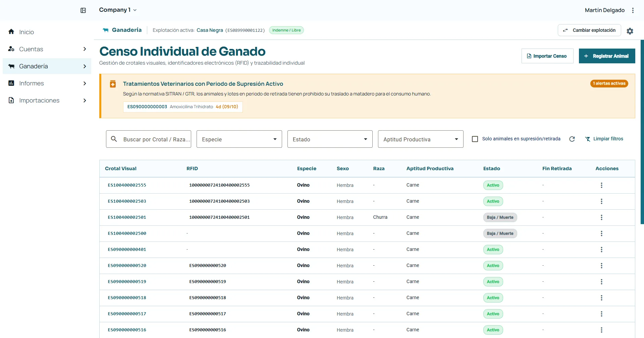This screenshot has height=338, width=644.
Task: Open actions menu for ES100400002501
Action: [x=601, y=217]
